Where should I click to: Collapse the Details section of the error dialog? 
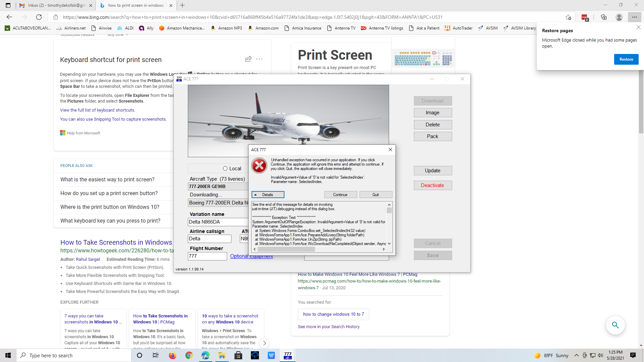[x=268, y=194]
